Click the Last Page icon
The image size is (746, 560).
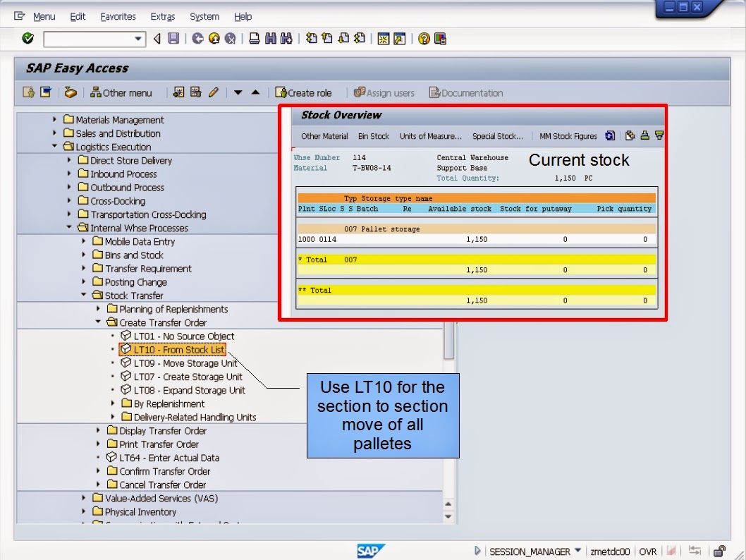click(360, 39)
